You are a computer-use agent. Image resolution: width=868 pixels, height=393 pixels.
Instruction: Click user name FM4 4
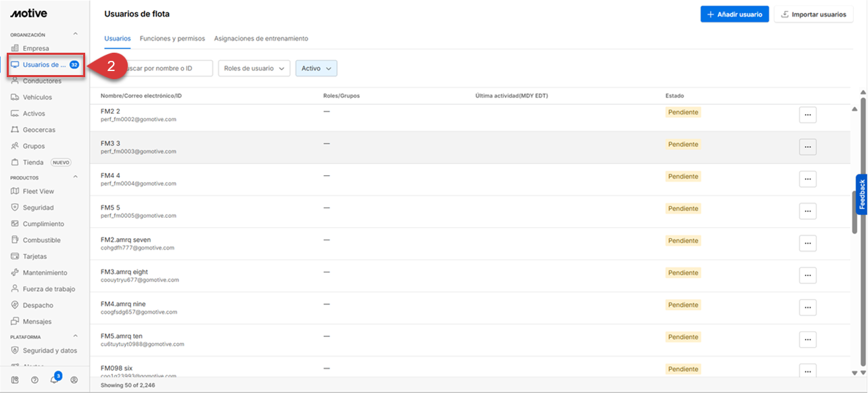[x=110, y=175]
